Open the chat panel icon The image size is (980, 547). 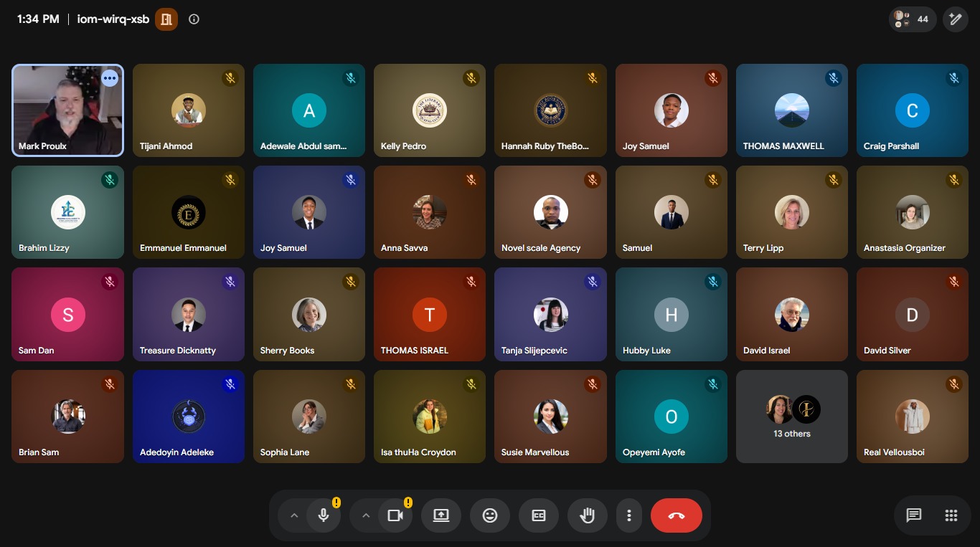[913, 515]
